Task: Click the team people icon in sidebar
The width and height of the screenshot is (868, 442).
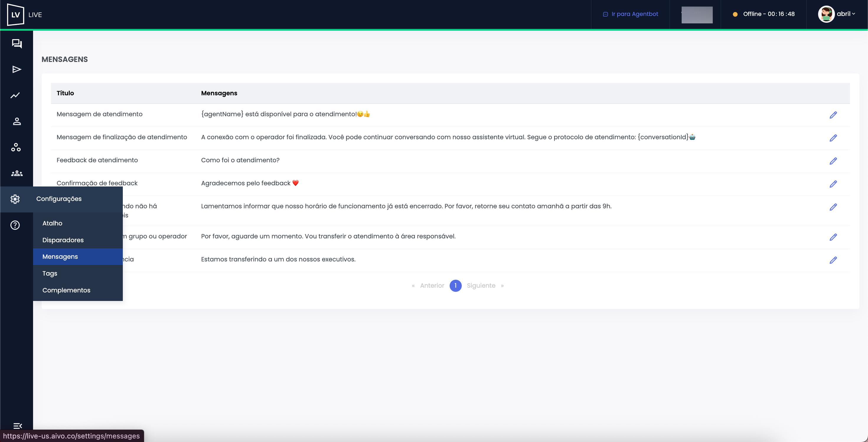Action: (17, 173)
